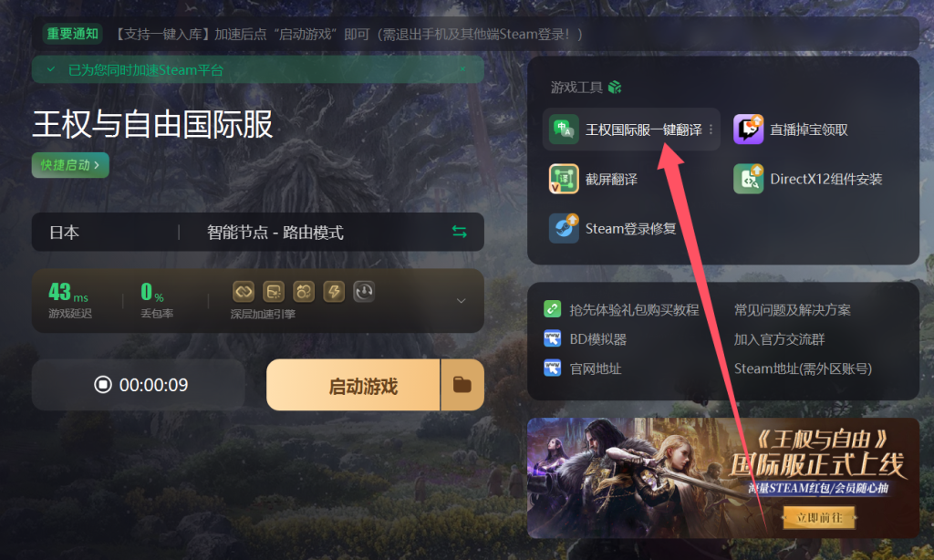Toggle the lightning bolt acceleration engine icon
Screen dimensions: 934x560
click(334, 291)
